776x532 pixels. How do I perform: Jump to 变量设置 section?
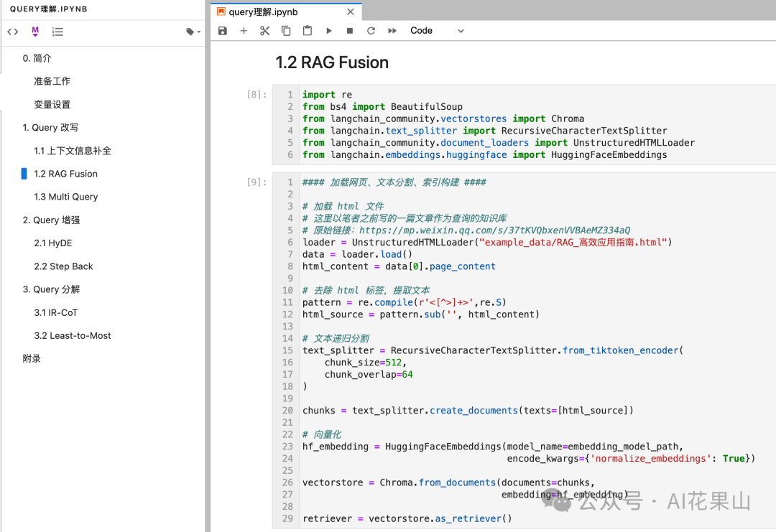coord(52,104)
